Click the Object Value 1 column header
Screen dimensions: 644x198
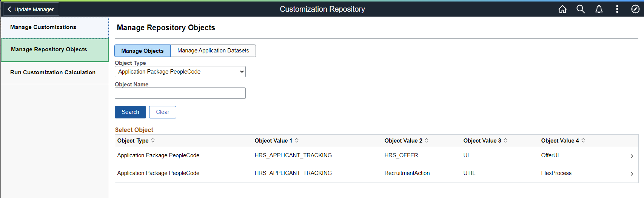273,141
